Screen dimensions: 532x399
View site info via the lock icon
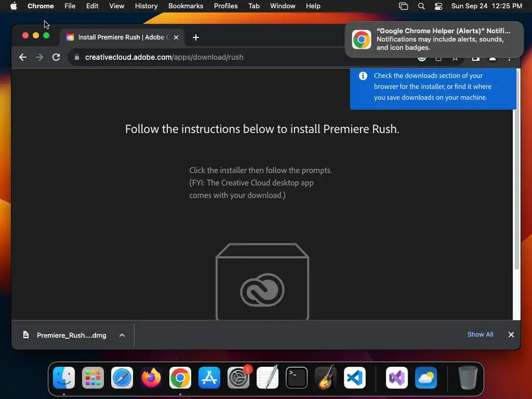[77, 57]
